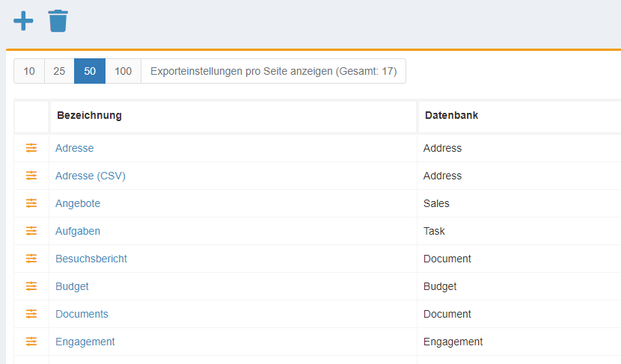Image resolution: width=621 pixels, height=364 pixels.
Task: Click the Exporteinstellungen pro Seite anzeigen label
Action: (x=274, y=71)
